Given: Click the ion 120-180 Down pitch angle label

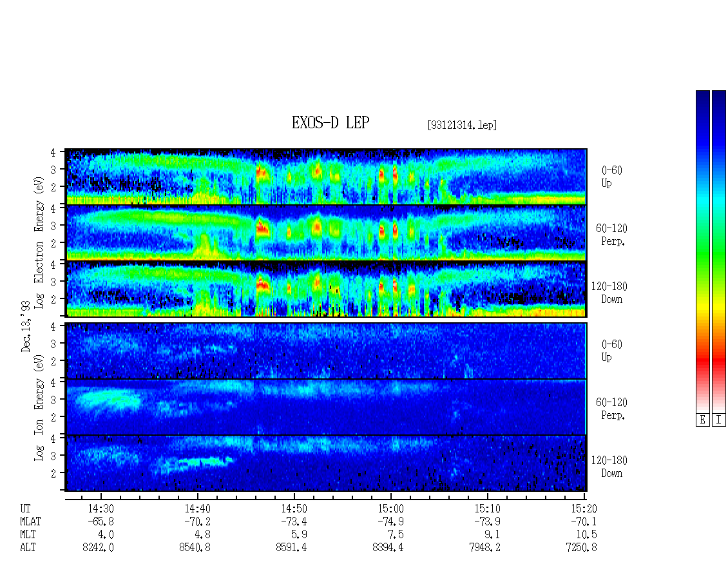Looking at the screenshot, I should pyautogui.click(x=609, y=467).
